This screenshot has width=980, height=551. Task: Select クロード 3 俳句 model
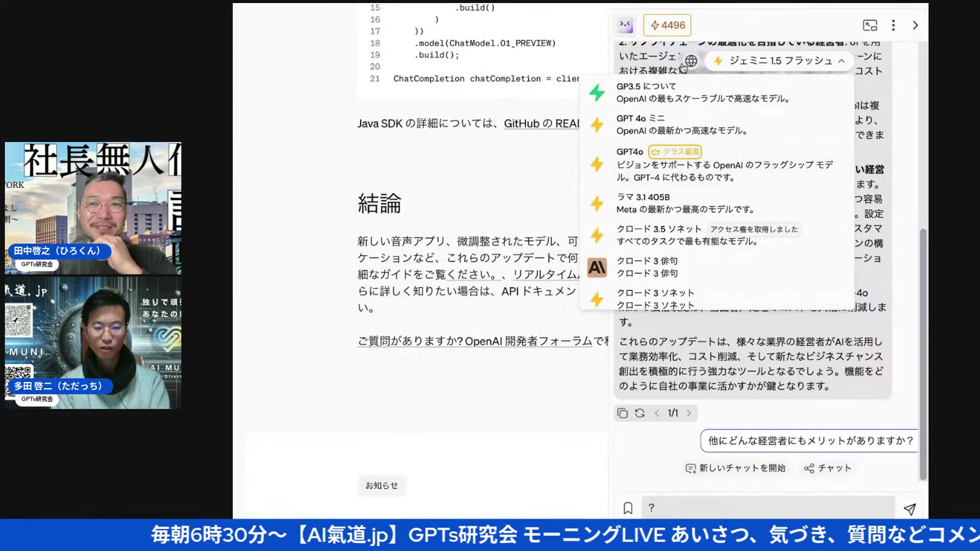(x=717, y=267)
